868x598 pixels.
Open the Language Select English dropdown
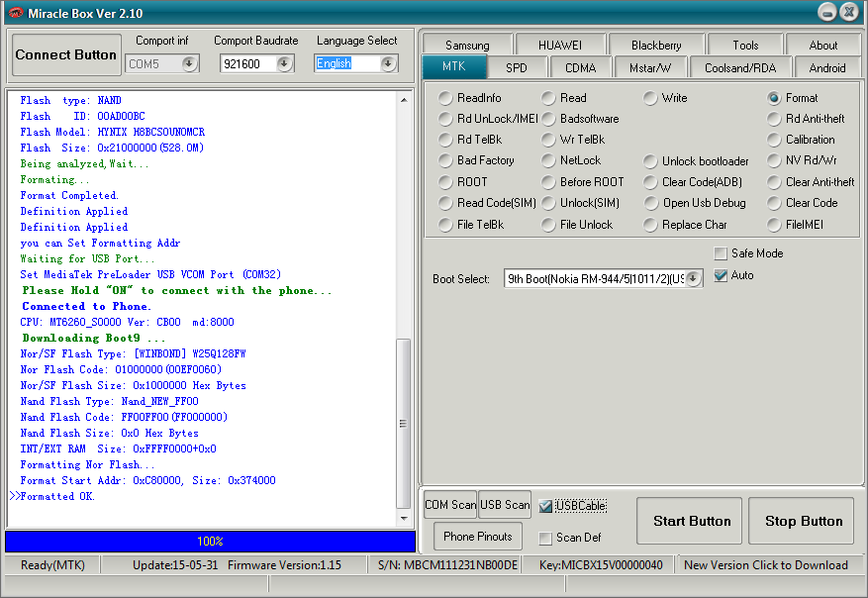(389, 63)
